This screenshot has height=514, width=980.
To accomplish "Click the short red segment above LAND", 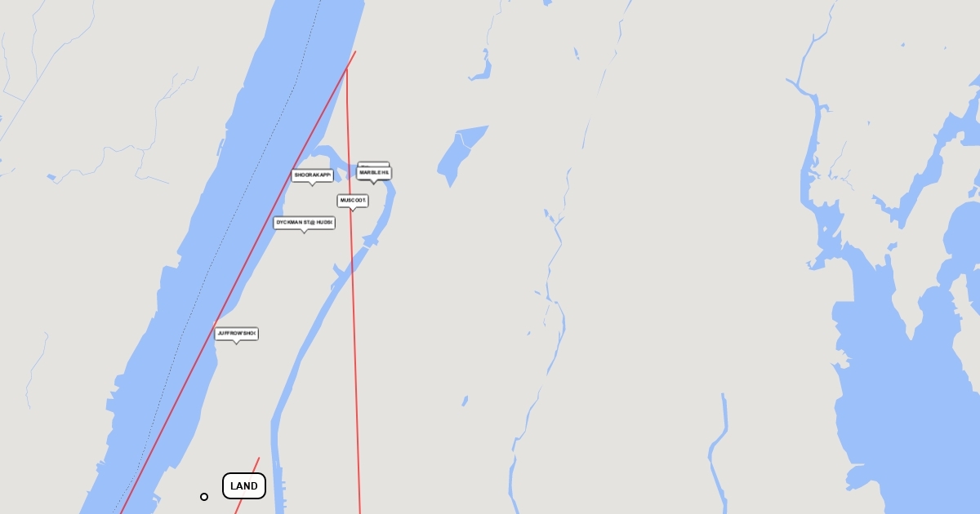I will click(x=247, y=485).
